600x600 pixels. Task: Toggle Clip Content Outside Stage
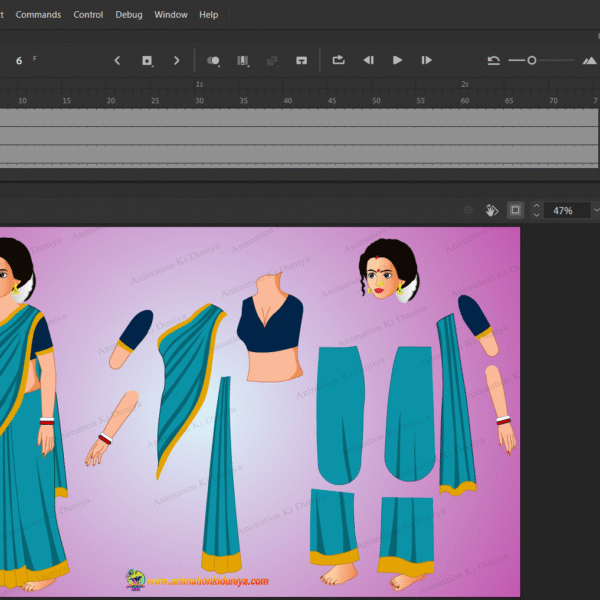pos(515,210)
